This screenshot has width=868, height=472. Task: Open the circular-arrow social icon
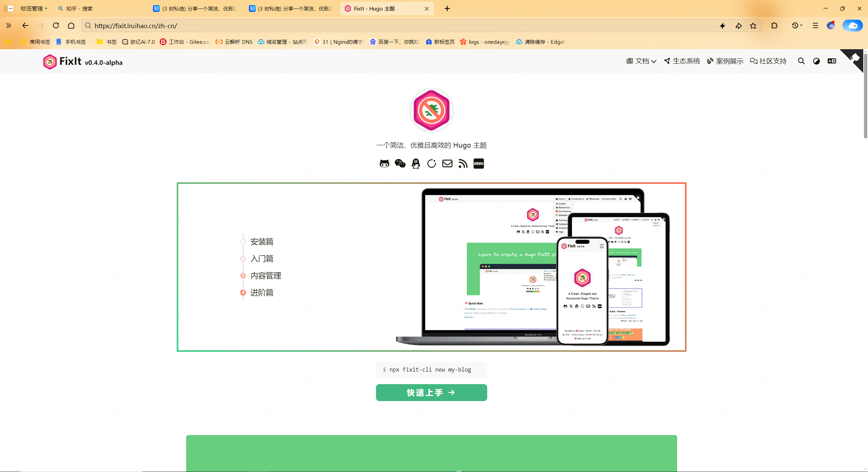432,164
